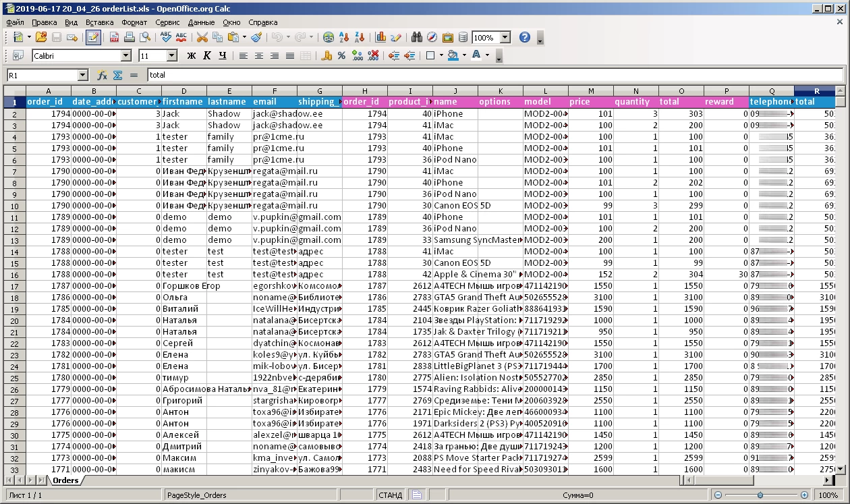Create a new spreadsheet document
Image resolution: width=850 pixels, height=504 pixels.
[17, 38]
